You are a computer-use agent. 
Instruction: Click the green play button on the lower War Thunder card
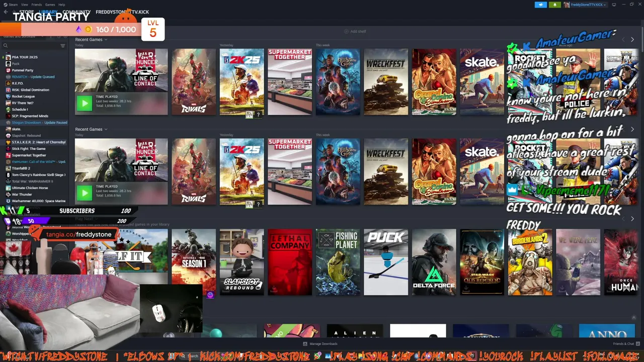point(84,193)
